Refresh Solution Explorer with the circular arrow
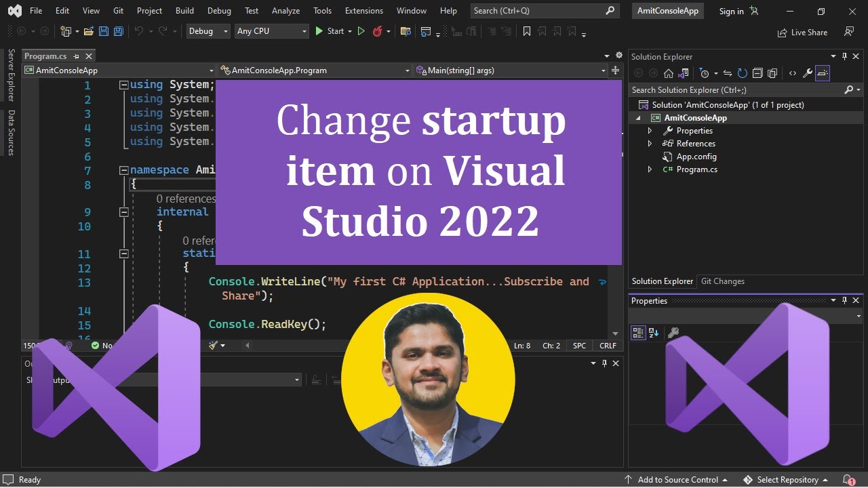The height and width of the screenshot is (488, 868). (742, 73)
